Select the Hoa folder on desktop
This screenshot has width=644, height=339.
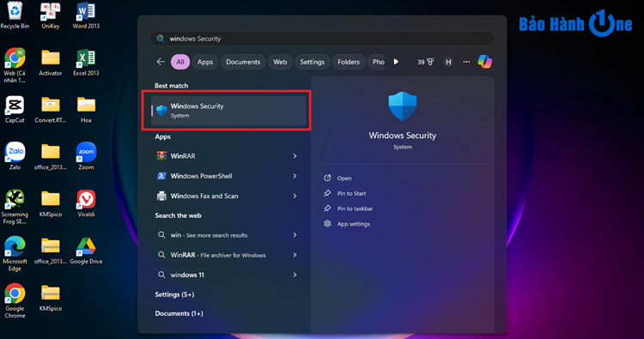click(x=86, y=110)
